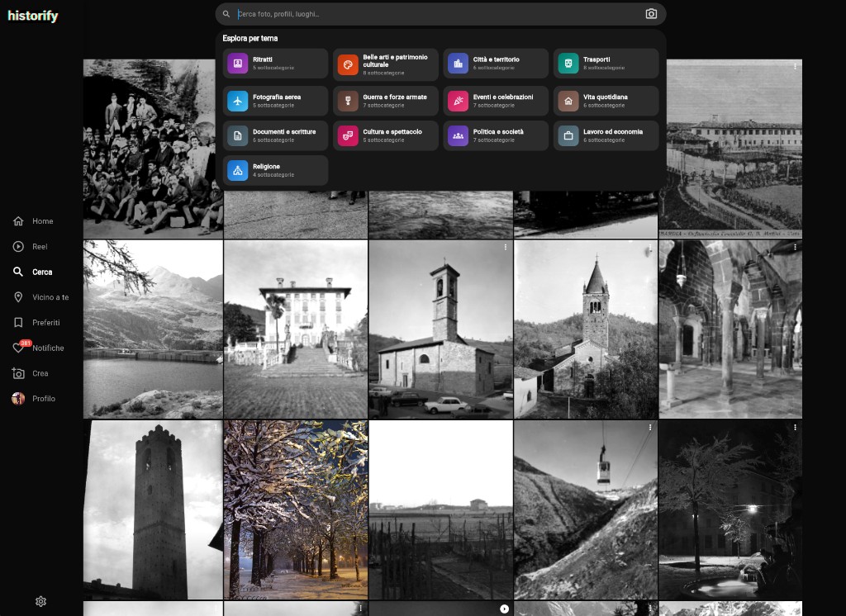The width and height of the screenshot is (846, 616).
Task: Select the Religione category icon
Action: [237, 170]
